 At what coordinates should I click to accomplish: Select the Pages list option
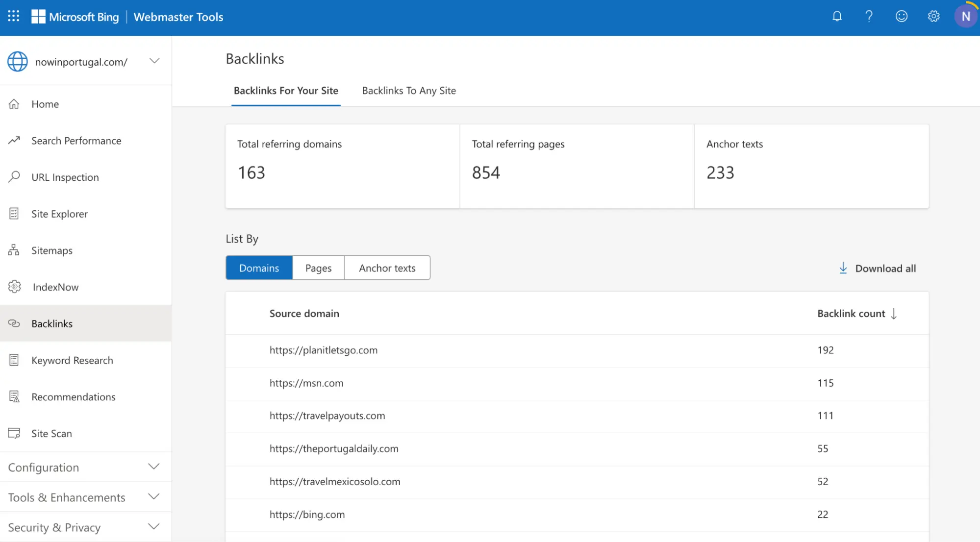click(x=319, y=268)
